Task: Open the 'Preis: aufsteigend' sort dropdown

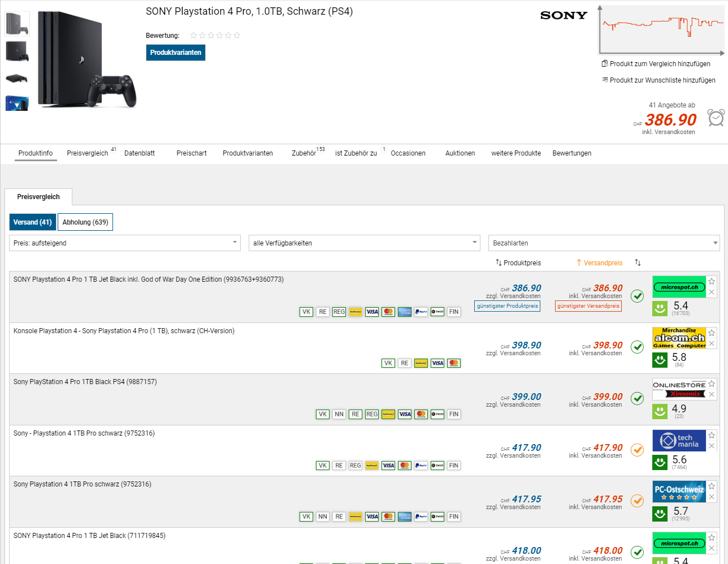Action: [125, 243]
